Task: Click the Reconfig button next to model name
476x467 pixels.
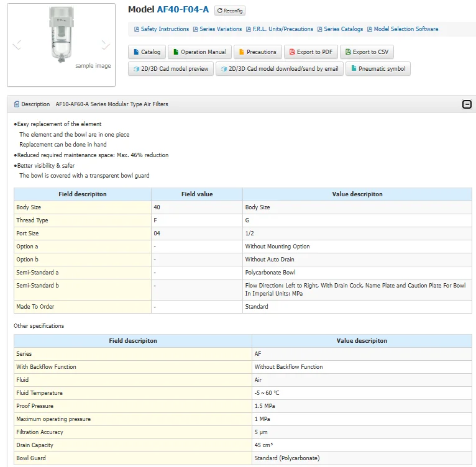Action: pos(230,11)
